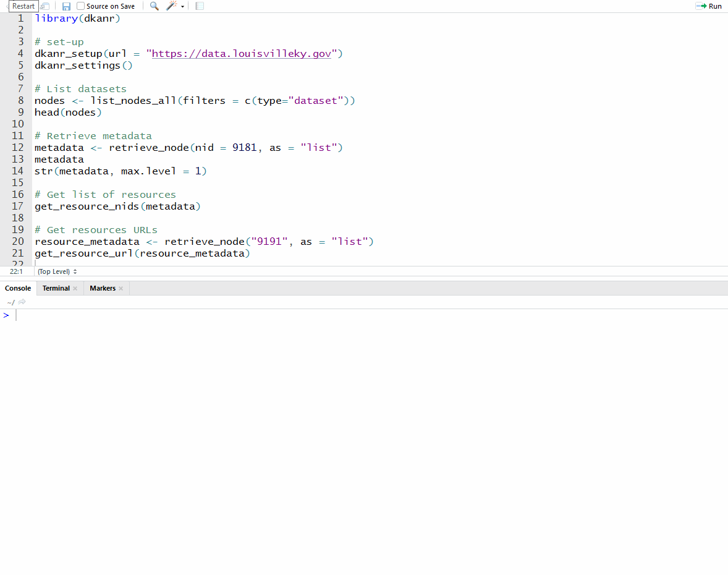Image resolution: width=728 pixels, height=575 pixels.
Task: Open the (Top Level) scope dropdown
Action: pos(57,271)
